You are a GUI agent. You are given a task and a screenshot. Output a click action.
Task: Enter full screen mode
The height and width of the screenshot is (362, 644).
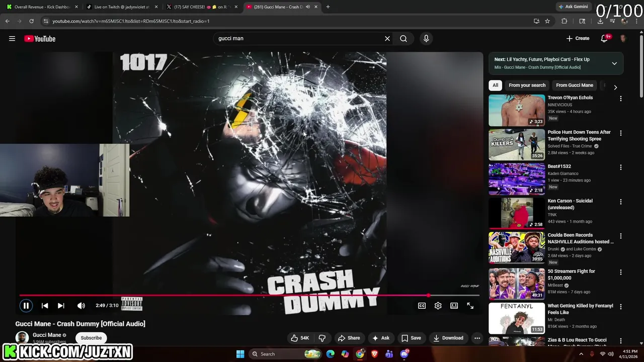[x=470, y=306]
